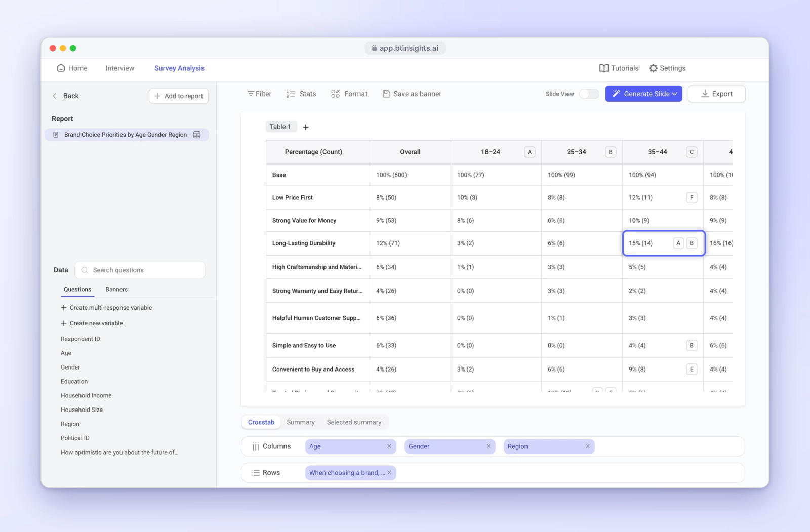Remove the Gender column chip
Image resolution: width=810 pixels, height=532 pixels.
coord(489,446)
